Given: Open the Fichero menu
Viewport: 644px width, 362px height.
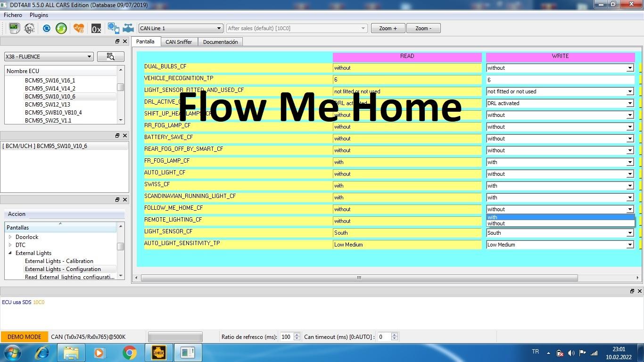Looking at the screenshot, I should (x=13, y=15).
